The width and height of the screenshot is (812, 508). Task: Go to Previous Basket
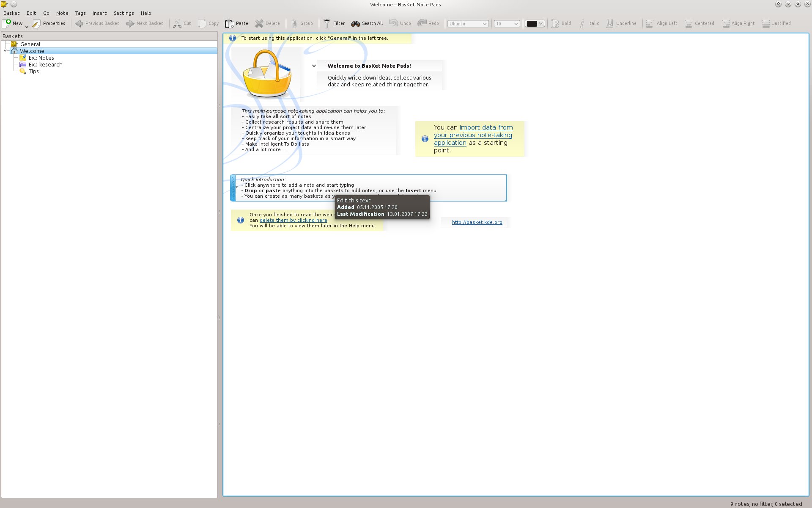(97, 23)
